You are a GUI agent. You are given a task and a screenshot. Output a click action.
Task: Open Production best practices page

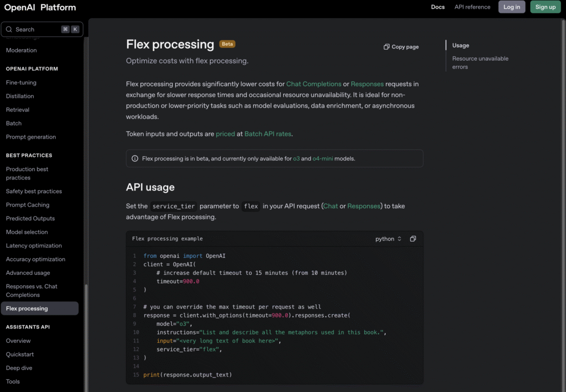[x=27, y=173]
